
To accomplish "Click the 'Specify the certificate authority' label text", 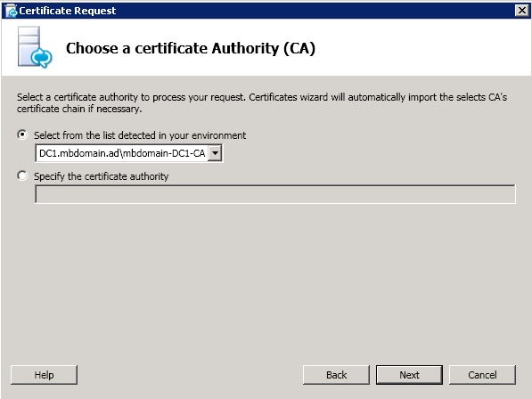I will click(x=101, y=176).
